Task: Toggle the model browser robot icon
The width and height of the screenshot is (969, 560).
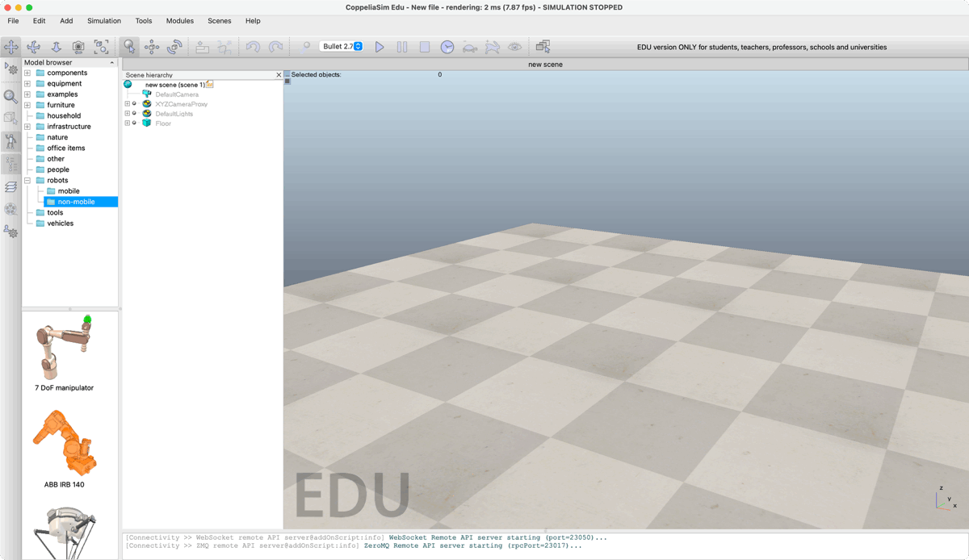Action: [10, 141]
